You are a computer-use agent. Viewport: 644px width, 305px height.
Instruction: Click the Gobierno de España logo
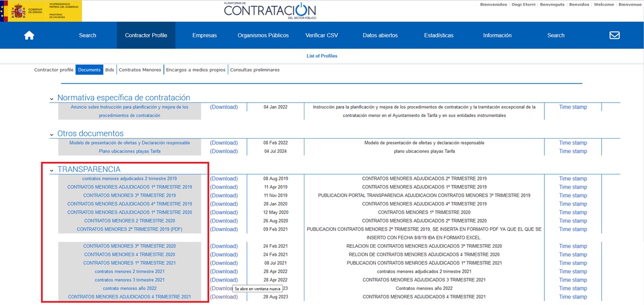[x=41, y=11]
